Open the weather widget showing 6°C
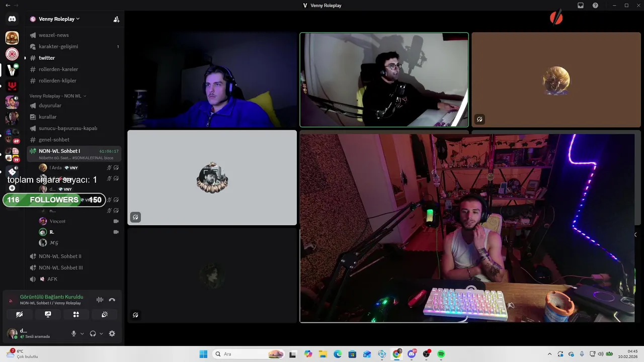 pos(21,354)
